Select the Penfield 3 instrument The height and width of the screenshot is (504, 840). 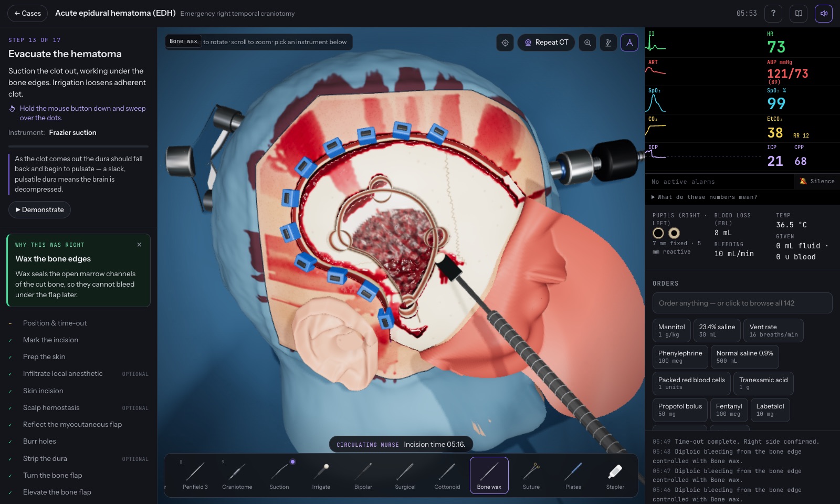(195, 476)
